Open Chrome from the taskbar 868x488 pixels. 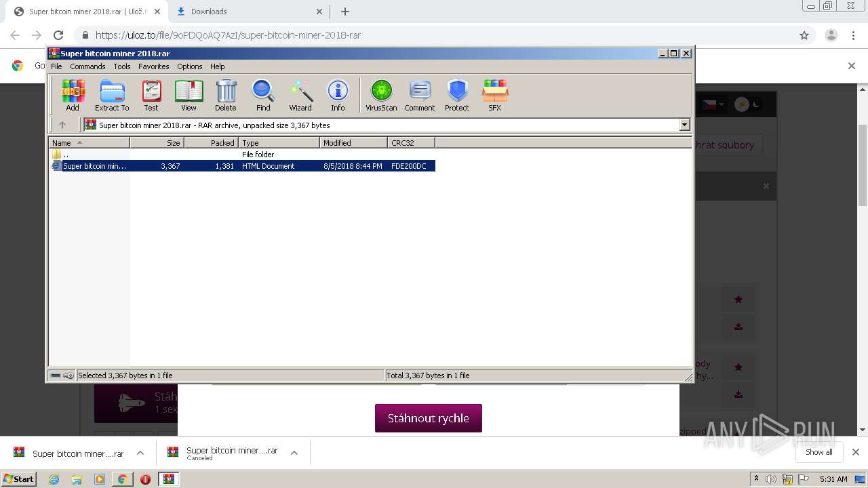tap(122, 479)
